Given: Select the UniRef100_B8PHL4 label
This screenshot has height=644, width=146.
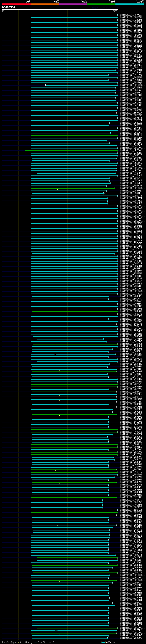Looking at the screenshot, I should point(131,347).
